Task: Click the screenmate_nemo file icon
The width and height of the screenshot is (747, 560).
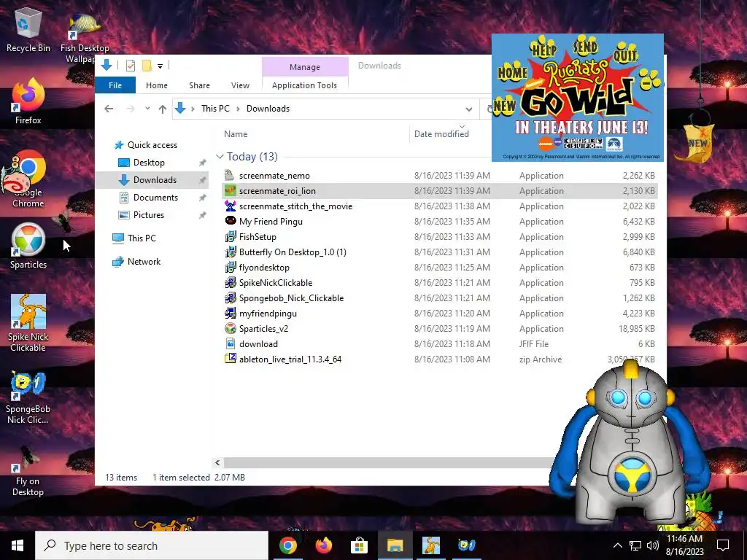Action: pyautogui.click(x=230, y=175)
